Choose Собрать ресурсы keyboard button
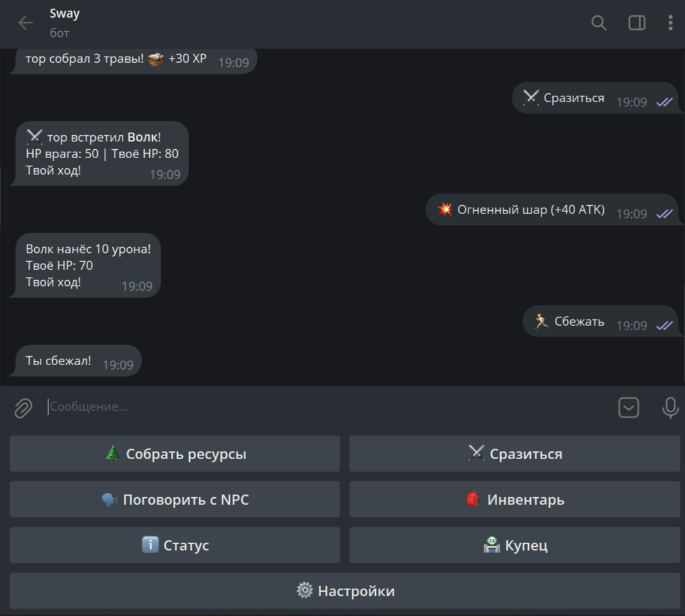 pyautogui.click(x=175, y=453)
